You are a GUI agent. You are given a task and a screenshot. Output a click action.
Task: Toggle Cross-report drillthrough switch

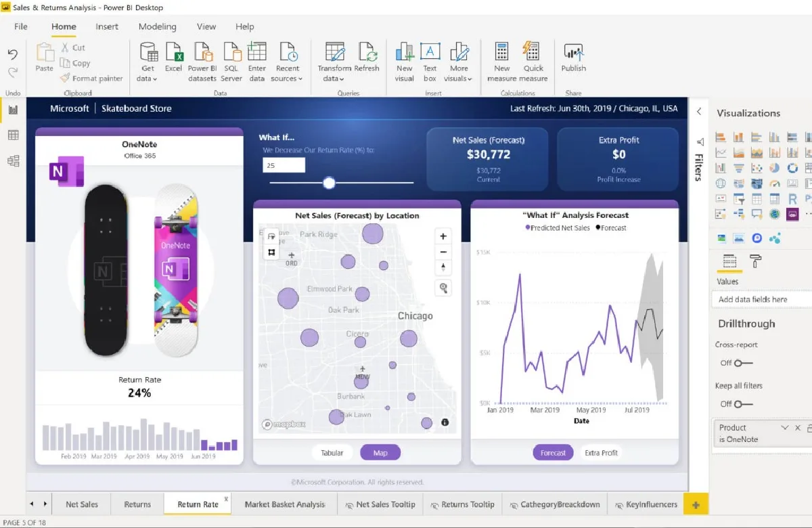[742, 363]
